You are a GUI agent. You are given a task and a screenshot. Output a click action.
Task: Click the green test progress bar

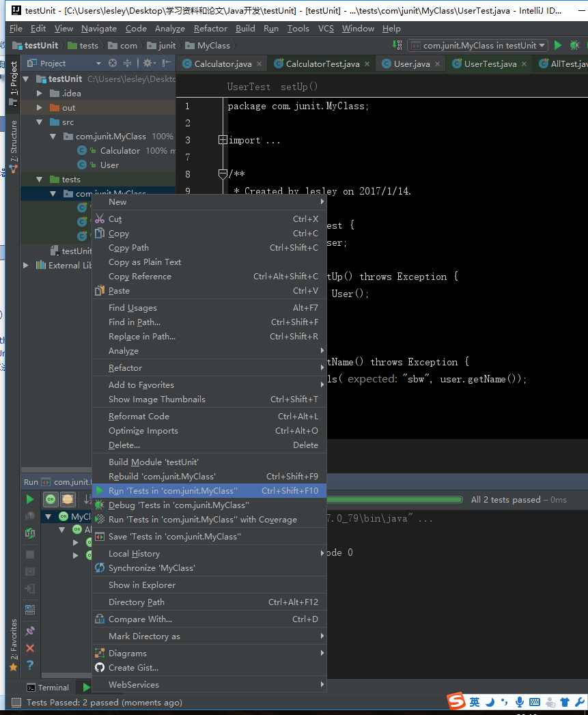pos(395,499)
